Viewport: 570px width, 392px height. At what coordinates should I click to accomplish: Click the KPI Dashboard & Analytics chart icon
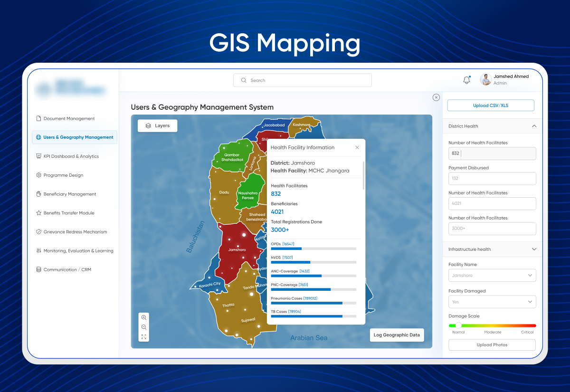[x=38, y=156]
